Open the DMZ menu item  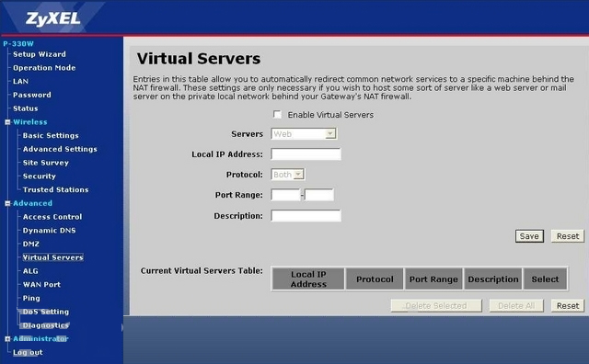(x=30, y=244)
